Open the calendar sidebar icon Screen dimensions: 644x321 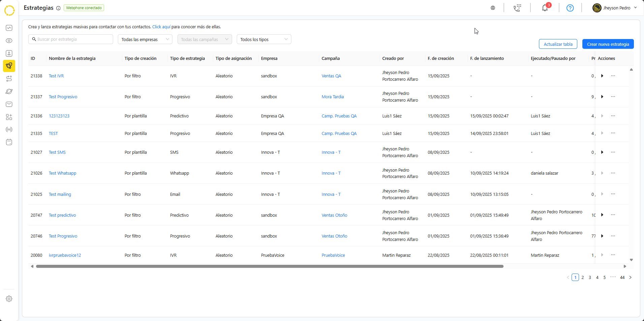click(9, 142)
